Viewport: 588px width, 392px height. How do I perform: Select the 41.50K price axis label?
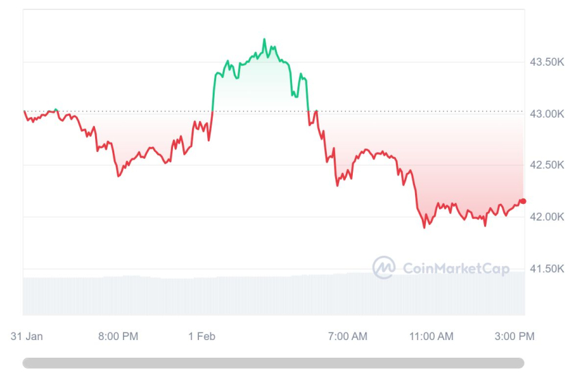coord(547,268)
